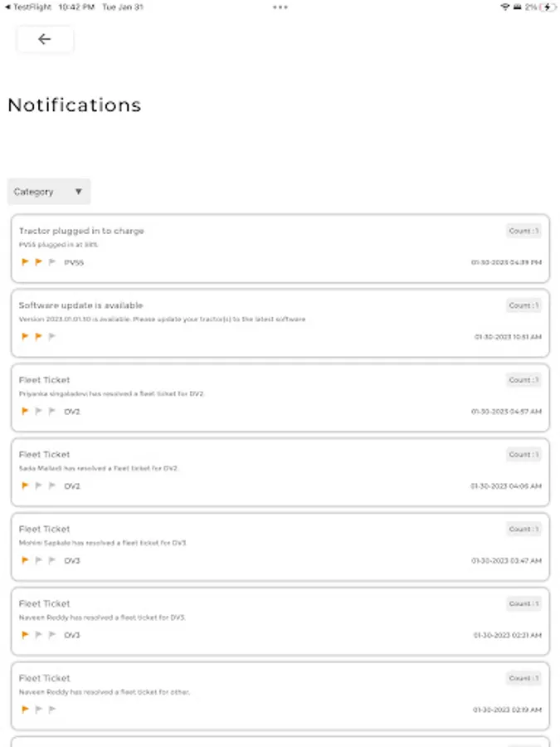The width and height of the screenshot is (560, 747).
Task: Return to TestFlight via status bar link
Action: (x=29, y=7)
